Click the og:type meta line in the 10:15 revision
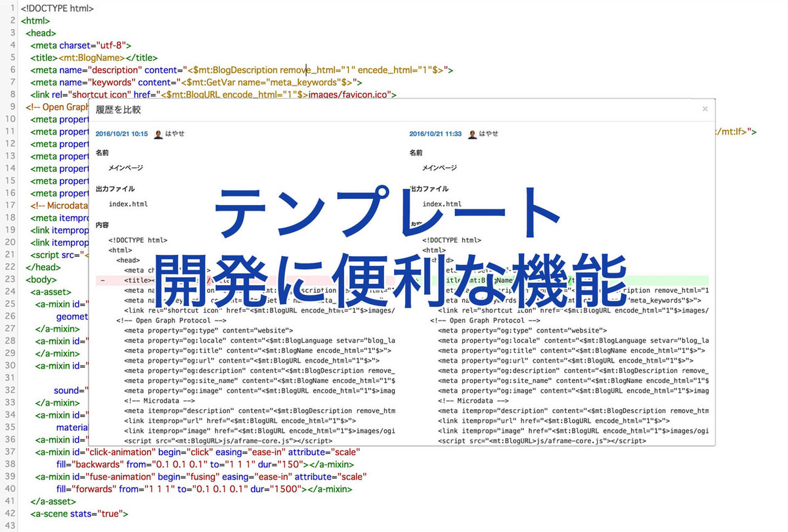788x532 pixels. (x=209, y=330)
